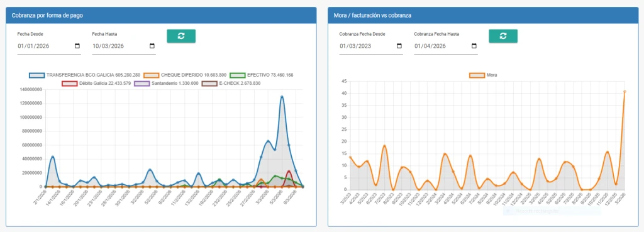The height and width of the screenshot is (232, 644).
Task: Toggle Mora legend series
Action: tap(484, 75)
